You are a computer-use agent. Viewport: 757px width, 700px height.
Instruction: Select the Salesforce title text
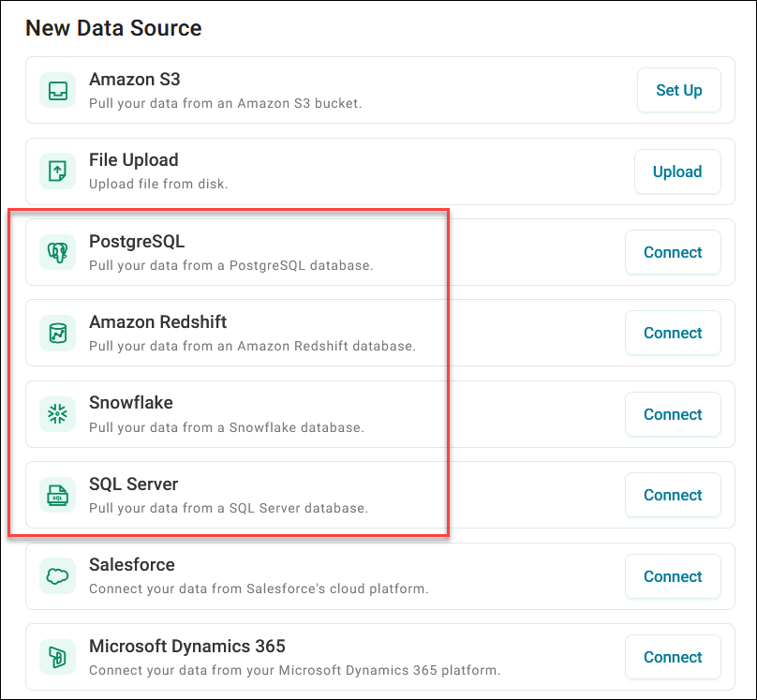pos(132,565)
